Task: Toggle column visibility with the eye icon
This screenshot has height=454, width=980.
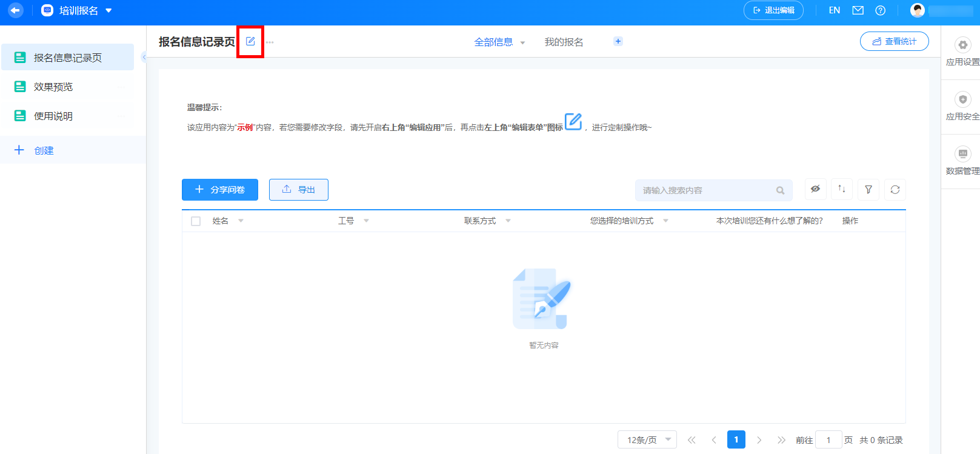Action: click(816, 189)
